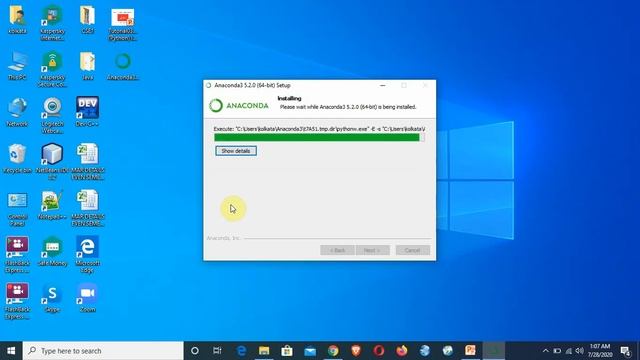Select the Notepad++ desktop shortcut

(52, 205)
